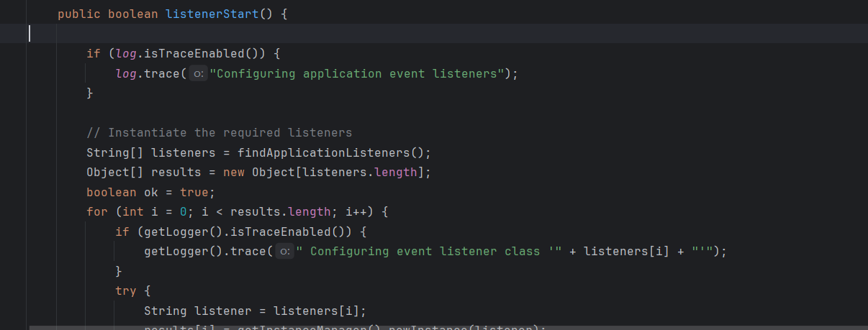Click the try keyword
Screen dimensions: 868x330
pyautogui.click(x=126, y=291)
